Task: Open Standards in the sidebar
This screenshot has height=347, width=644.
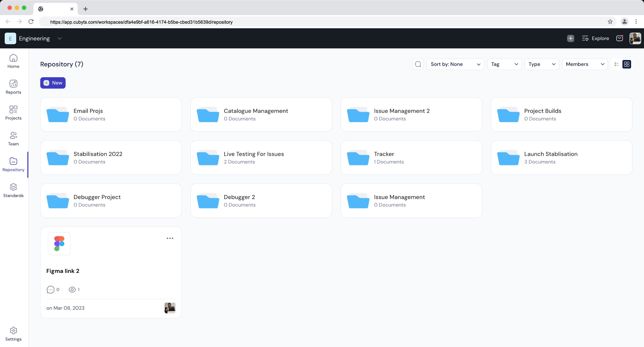Action: (14, 190)
